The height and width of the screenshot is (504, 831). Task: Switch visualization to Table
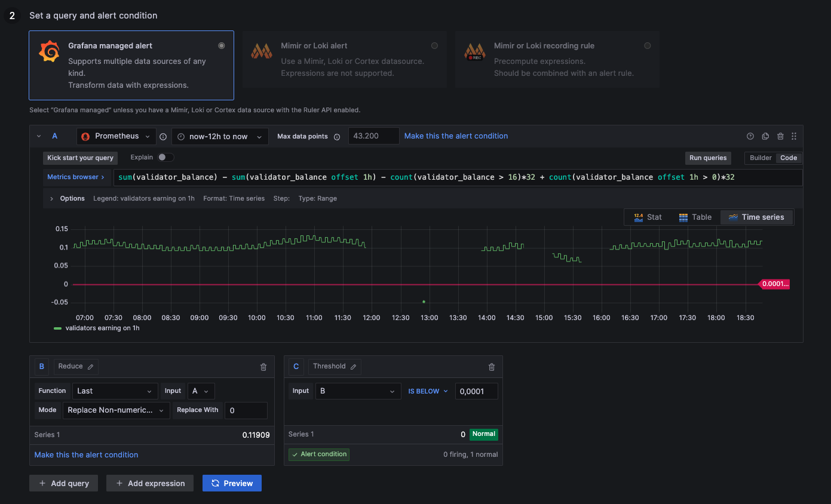pyautogui.click(x=695, y=217)
